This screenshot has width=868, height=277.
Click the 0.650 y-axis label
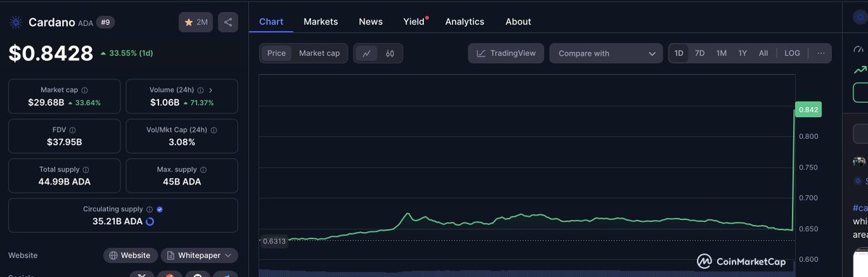[x=808, y=229]
